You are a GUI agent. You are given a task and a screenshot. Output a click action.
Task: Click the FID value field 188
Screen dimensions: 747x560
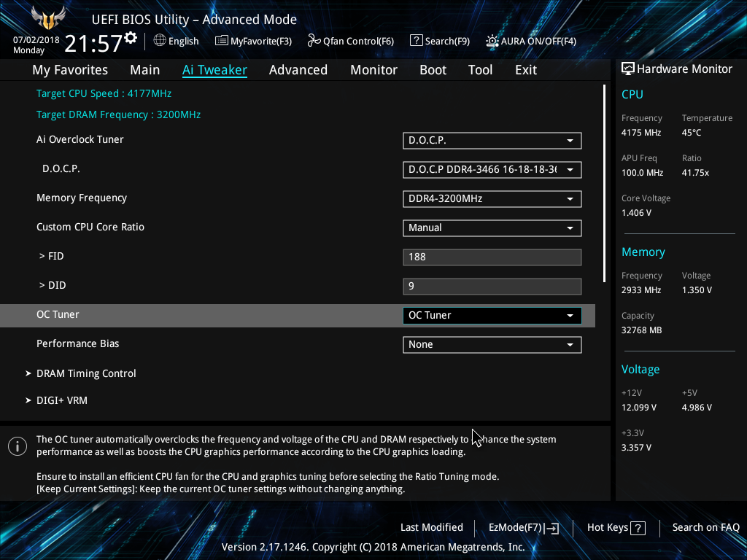coord(492,257)
